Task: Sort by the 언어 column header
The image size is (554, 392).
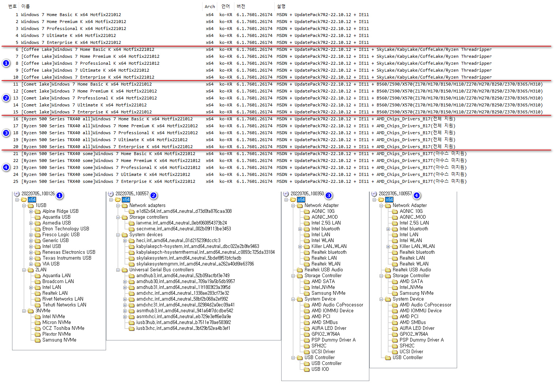Action: point(226,6)
